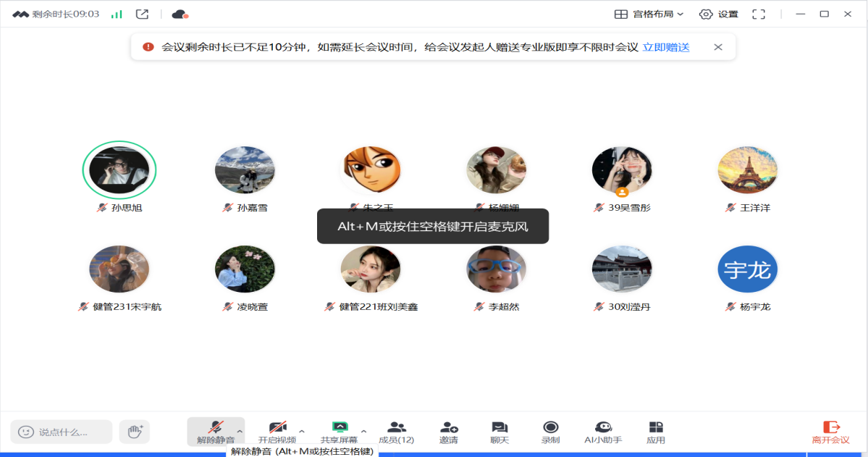The height and width of the screenshot is (457, 868).
Task: Open the 成员(12) members panel
Action: (x=396, y=431)
